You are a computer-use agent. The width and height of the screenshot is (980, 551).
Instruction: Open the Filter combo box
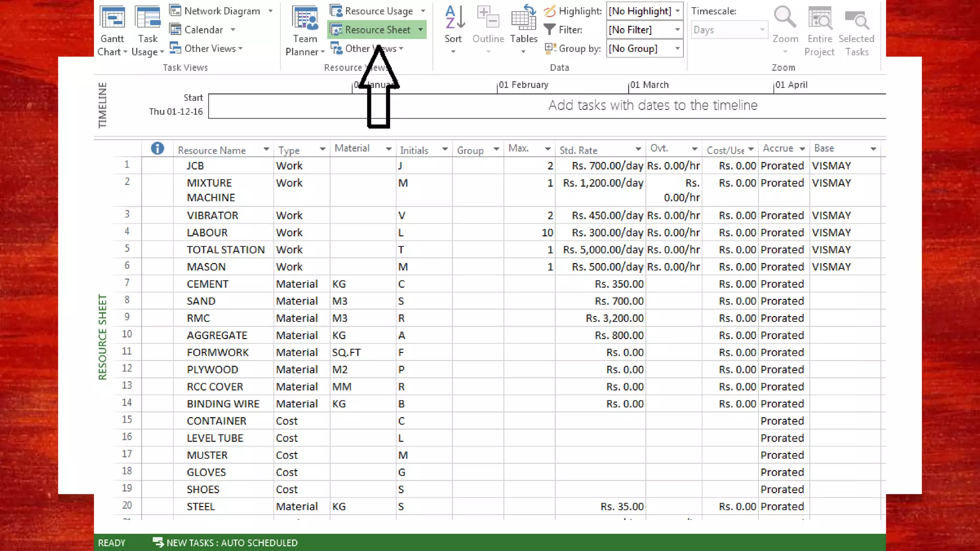(678, 30)
